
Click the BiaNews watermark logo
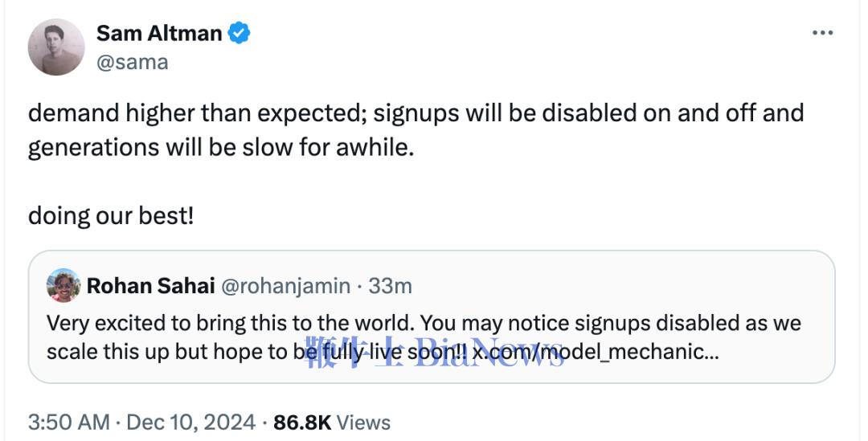coord(435,353)
